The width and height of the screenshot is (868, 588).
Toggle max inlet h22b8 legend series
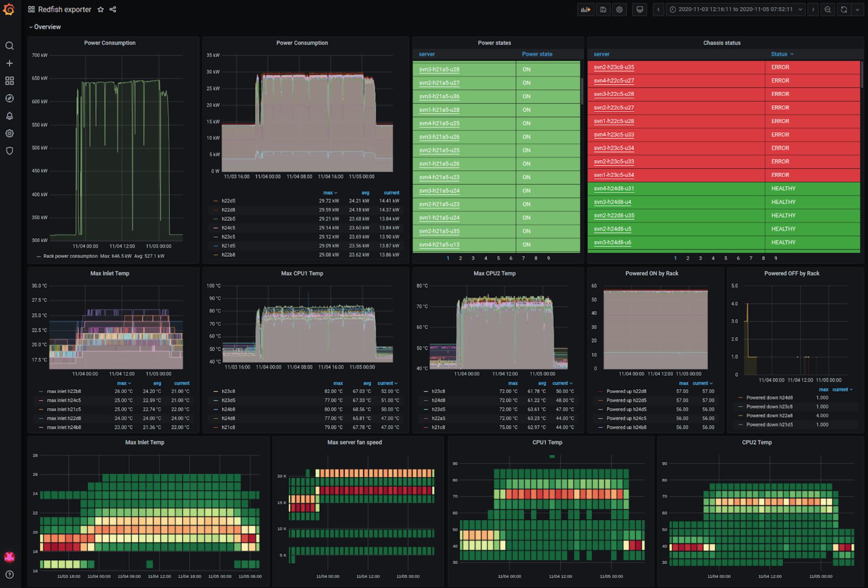coord(64,391)
